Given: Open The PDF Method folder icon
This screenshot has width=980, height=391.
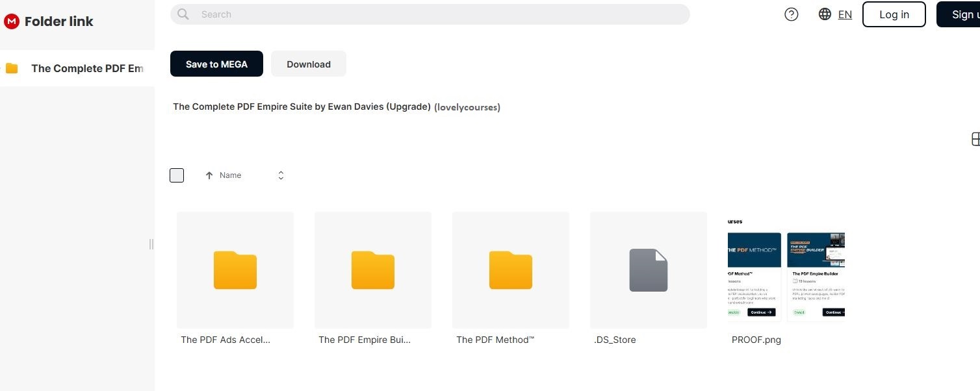Looking at the screenshot, I should click(x=510, y=270).
